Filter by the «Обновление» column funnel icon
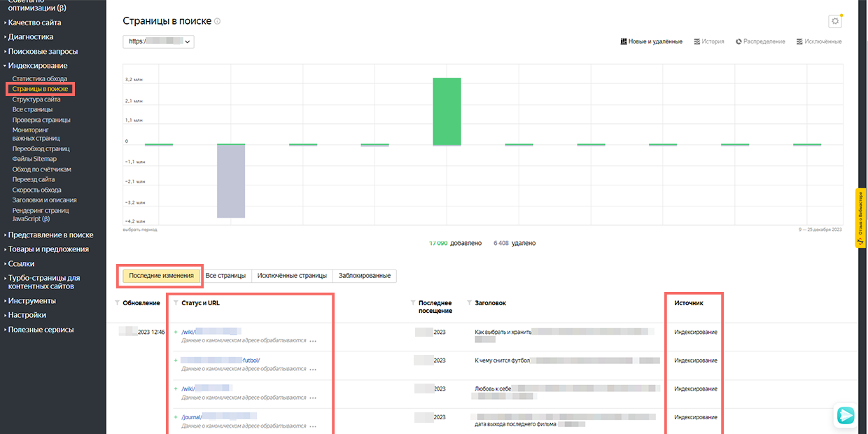This screenshot has height=434, width=868. (117, 303)
